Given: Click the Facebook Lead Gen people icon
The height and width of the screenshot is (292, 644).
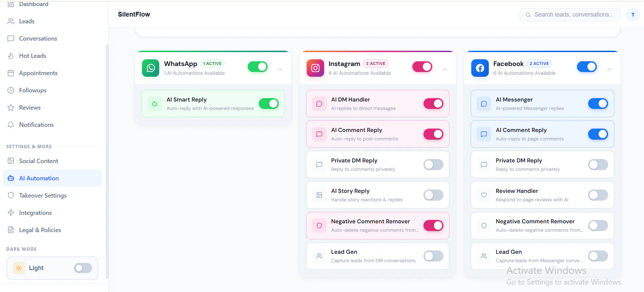Looking at the screenshot, I should (x=484, y=256).
